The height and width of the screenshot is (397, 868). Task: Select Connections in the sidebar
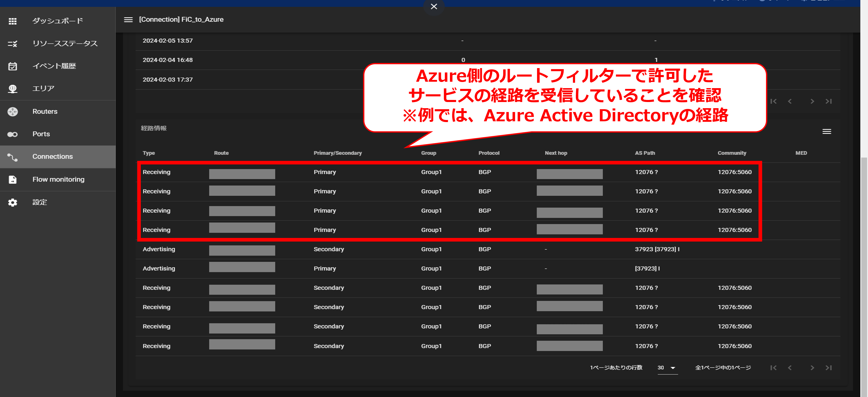pos(53,157)
